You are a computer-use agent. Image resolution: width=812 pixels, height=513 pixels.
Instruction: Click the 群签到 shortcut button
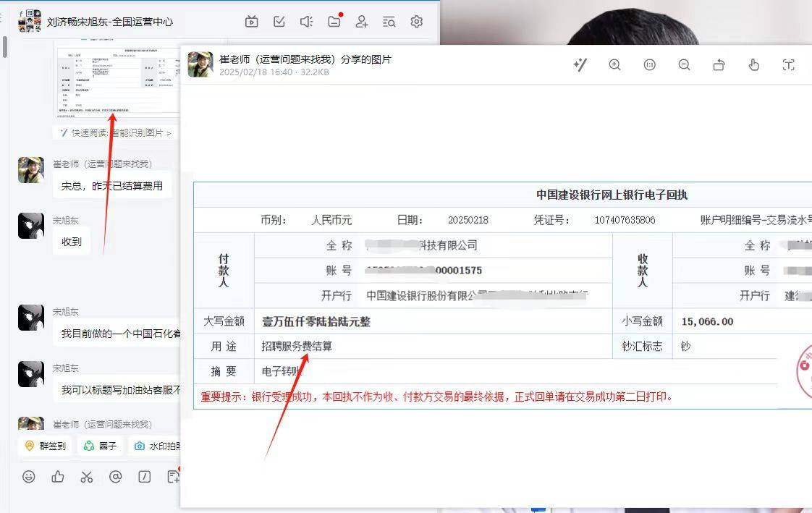(46, 446)
